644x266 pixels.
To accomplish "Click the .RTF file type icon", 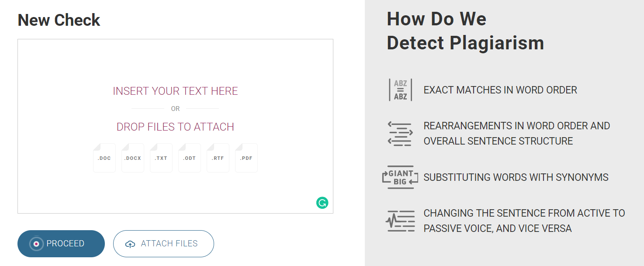I will (218, 158).
